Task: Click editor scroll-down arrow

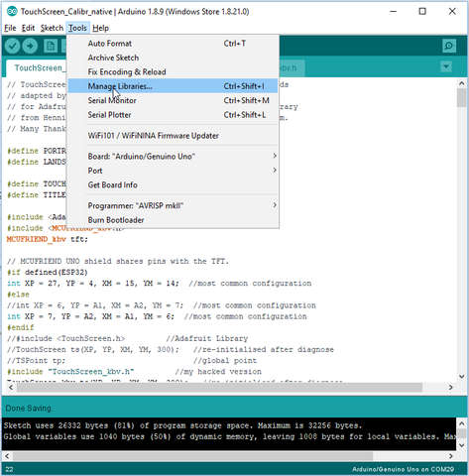Action: tap(461, 376)
